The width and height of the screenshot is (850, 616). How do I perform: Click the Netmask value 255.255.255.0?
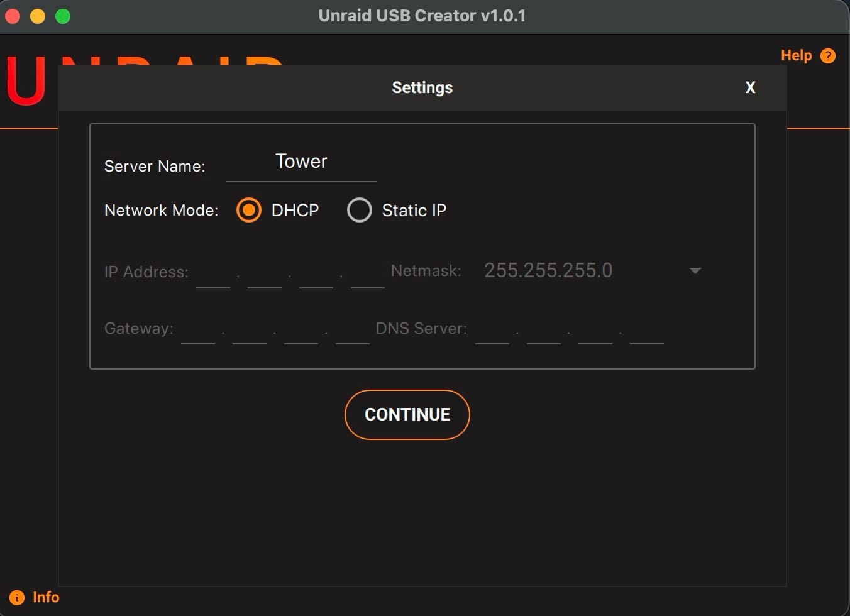tap(548, 270)
